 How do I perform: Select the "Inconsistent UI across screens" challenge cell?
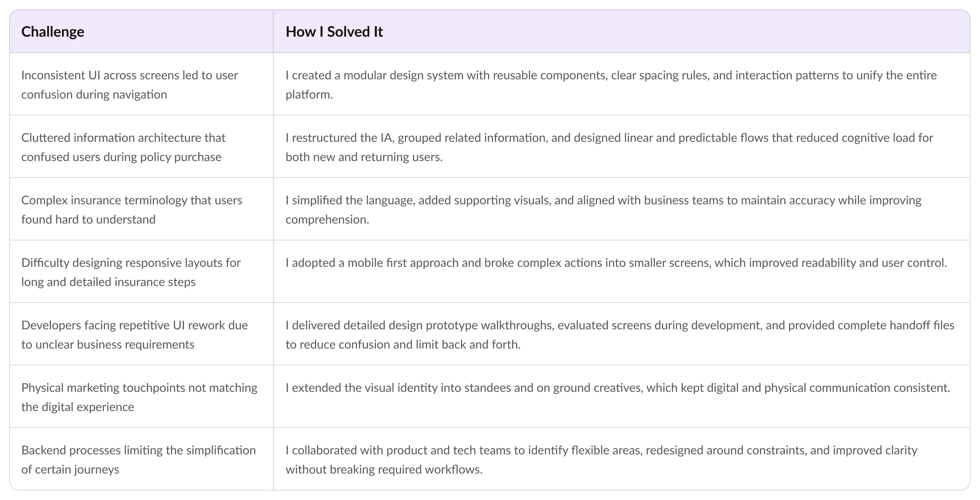[129, 84]
